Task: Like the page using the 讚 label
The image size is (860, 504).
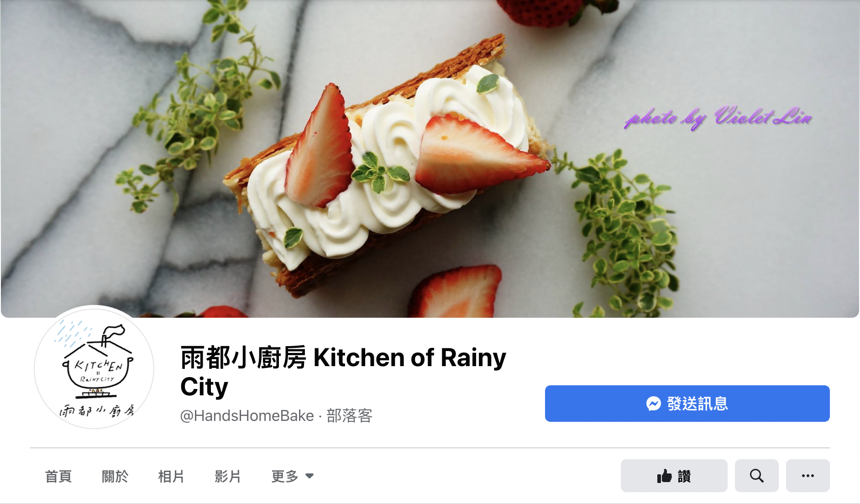Action: pyautogui.click(x=684, y=476)
